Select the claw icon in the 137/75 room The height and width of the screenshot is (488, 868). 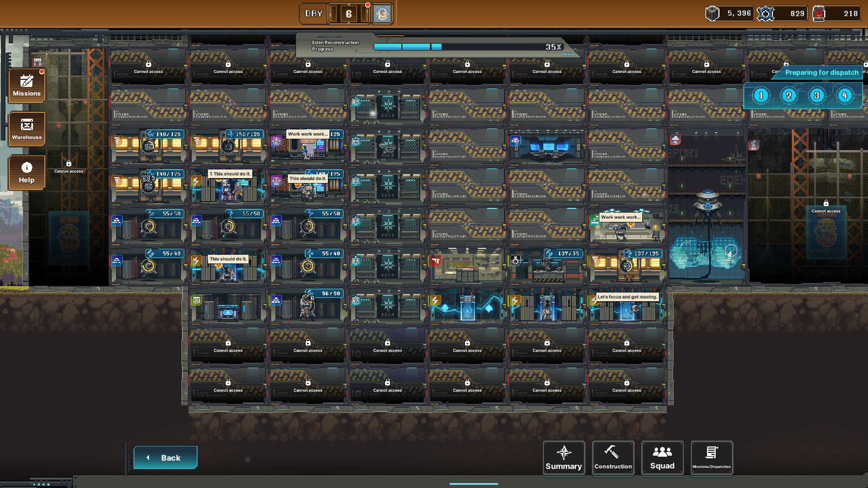[x=515, y=261]
